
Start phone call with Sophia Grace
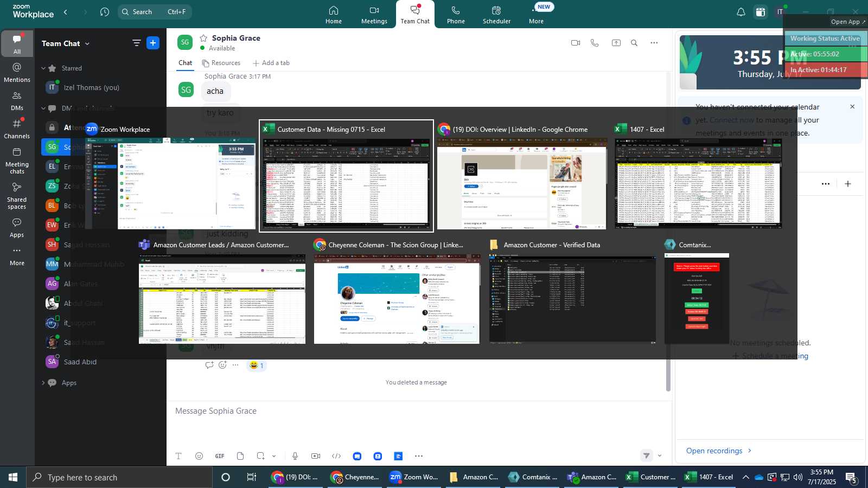[x=595, y=43]
